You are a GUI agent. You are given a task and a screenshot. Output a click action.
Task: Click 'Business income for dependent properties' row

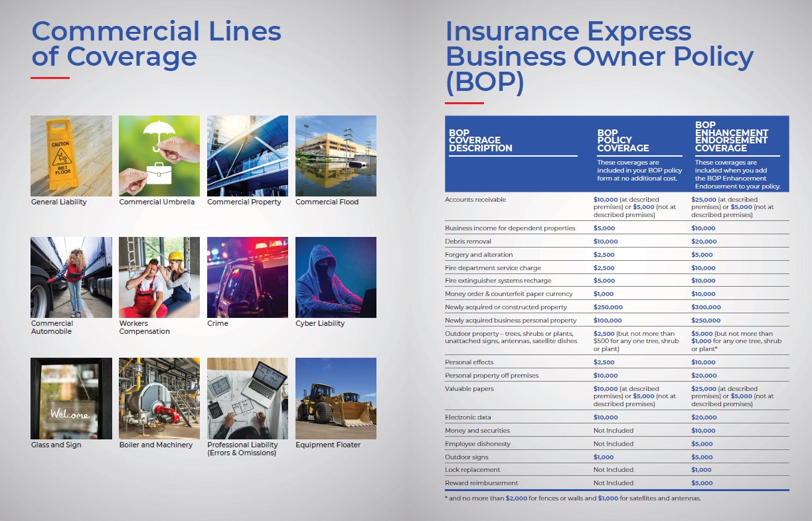(x=510, y=228)
